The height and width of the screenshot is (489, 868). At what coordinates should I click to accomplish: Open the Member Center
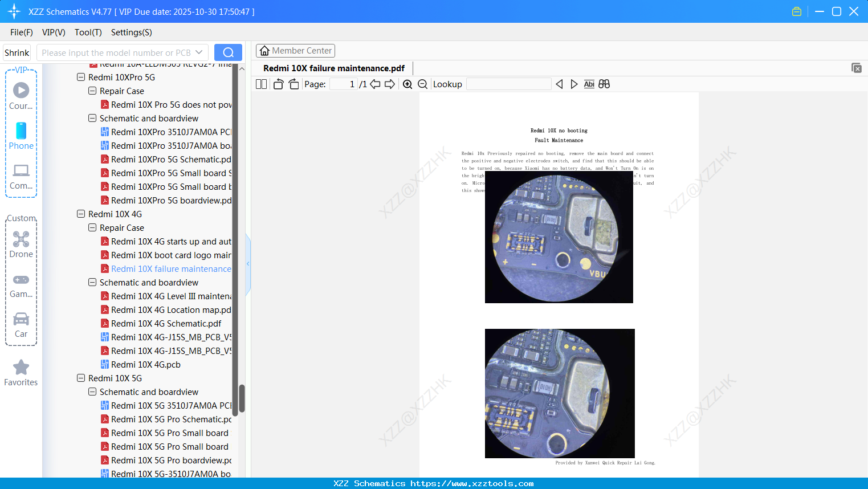(295, 51)
